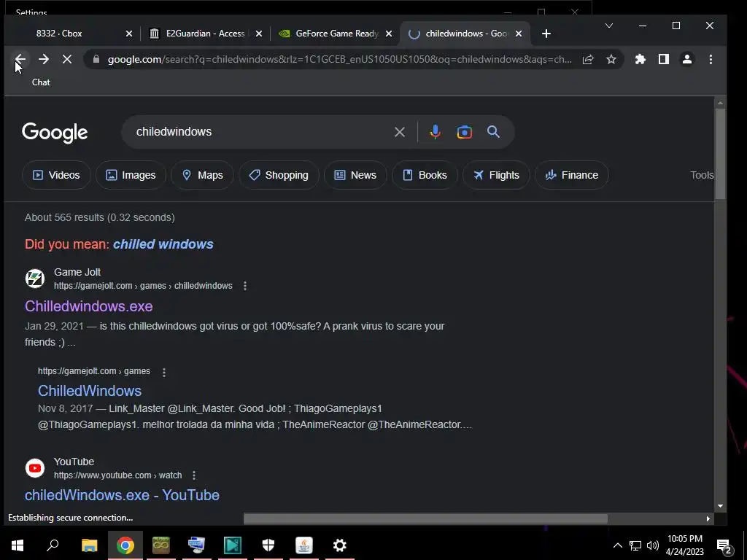This screenshot has height=560, width=747.
Task: Filter results by News
Action: [x=355, y=175]
